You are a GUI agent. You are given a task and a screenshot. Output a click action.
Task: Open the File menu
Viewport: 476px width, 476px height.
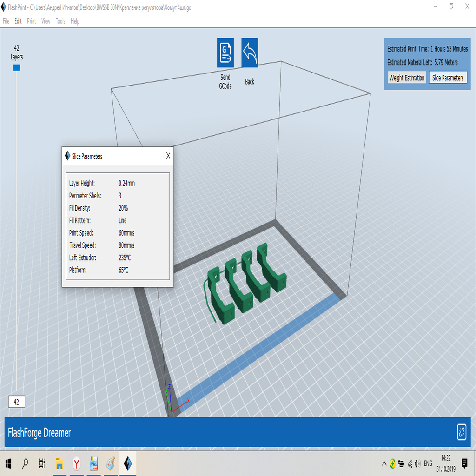6,21
